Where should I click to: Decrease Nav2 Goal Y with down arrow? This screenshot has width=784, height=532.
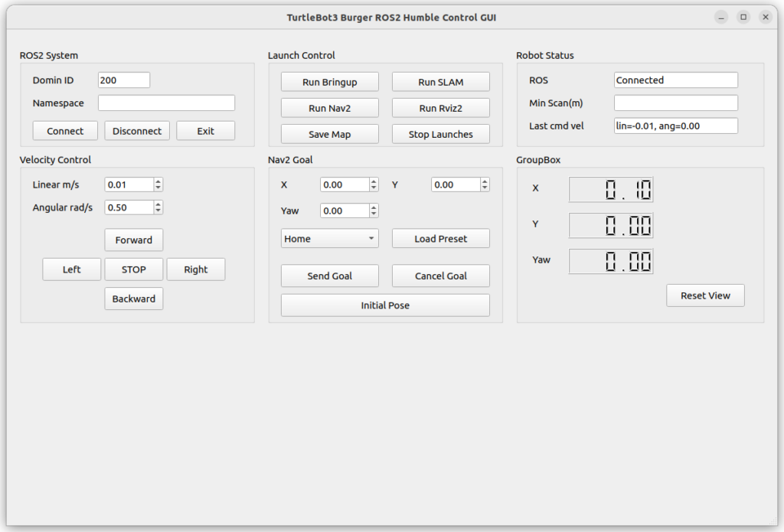pos(485,188)
